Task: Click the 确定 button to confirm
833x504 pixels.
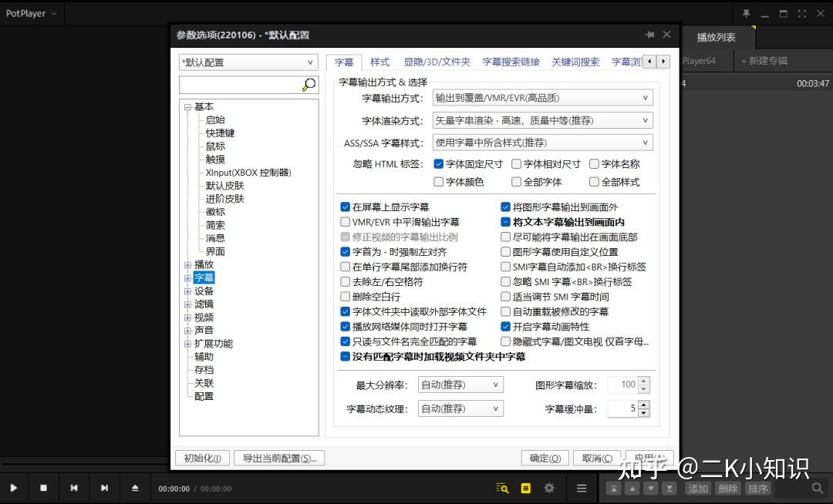Action: tap(545, 457)
